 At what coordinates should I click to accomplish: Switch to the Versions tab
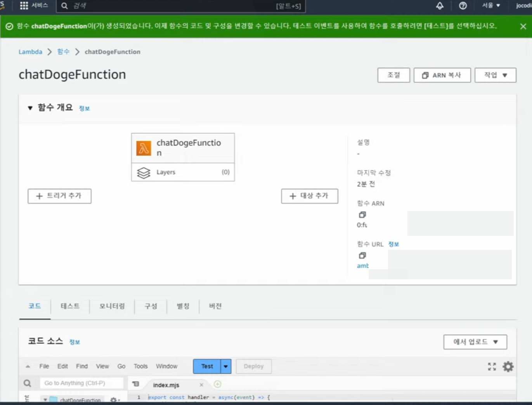(215, 306)
